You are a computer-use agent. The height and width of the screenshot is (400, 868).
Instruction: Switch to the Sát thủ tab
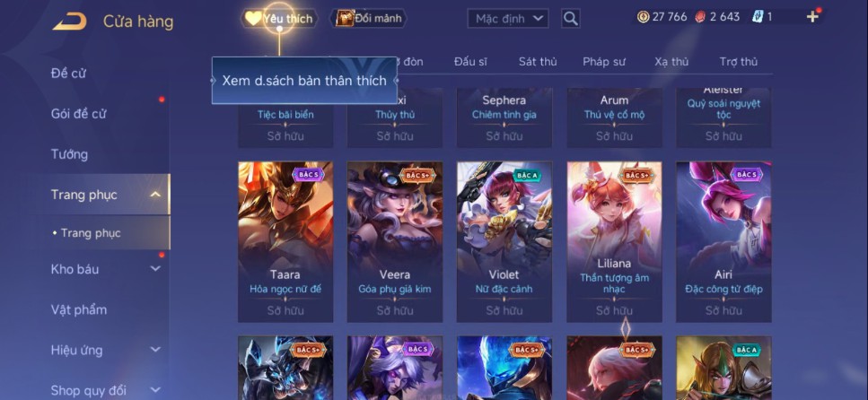click(x=538, y=61)
